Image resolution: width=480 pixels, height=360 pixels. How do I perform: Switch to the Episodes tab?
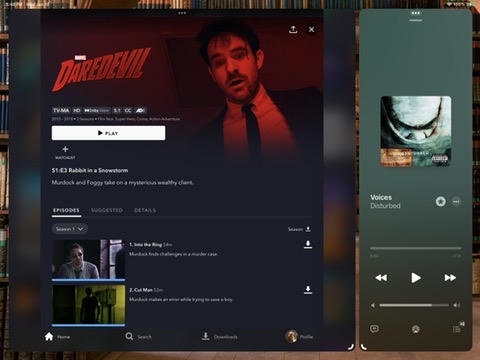click(x=66, y=210)
